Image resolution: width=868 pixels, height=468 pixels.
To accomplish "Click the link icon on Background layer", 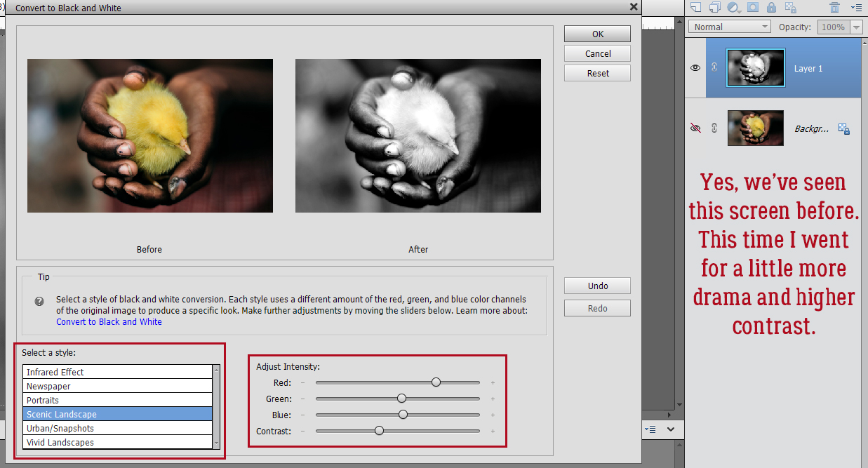I will [x=715, y=128].
